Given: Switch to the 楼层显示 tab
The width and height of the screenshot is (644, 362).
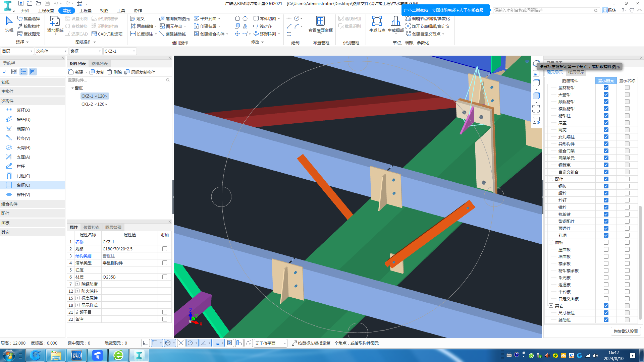Looking at the screenshot, I should click(x=576, y=72).
